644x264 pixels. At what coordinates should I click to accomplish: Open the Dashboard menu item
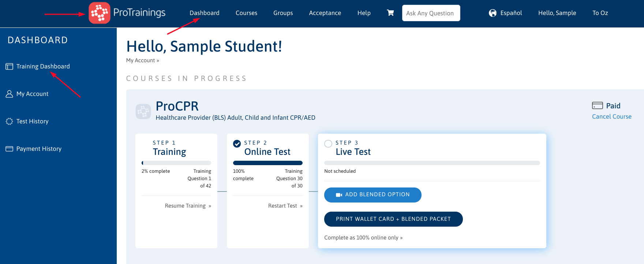coord(205,13)
